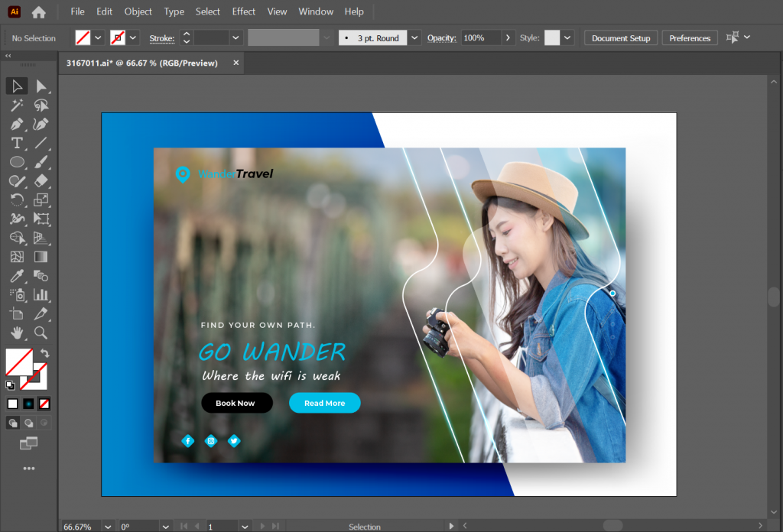Select the Direct Selection tool

click(x=41, y=86)
